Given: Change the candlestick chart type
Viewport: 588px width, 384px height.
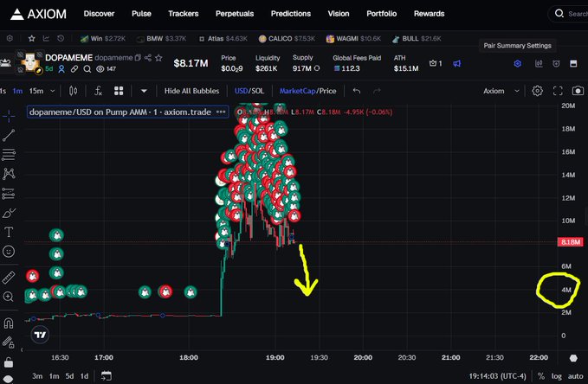Looking at the screenshot, I should click(x=73, y=91).
